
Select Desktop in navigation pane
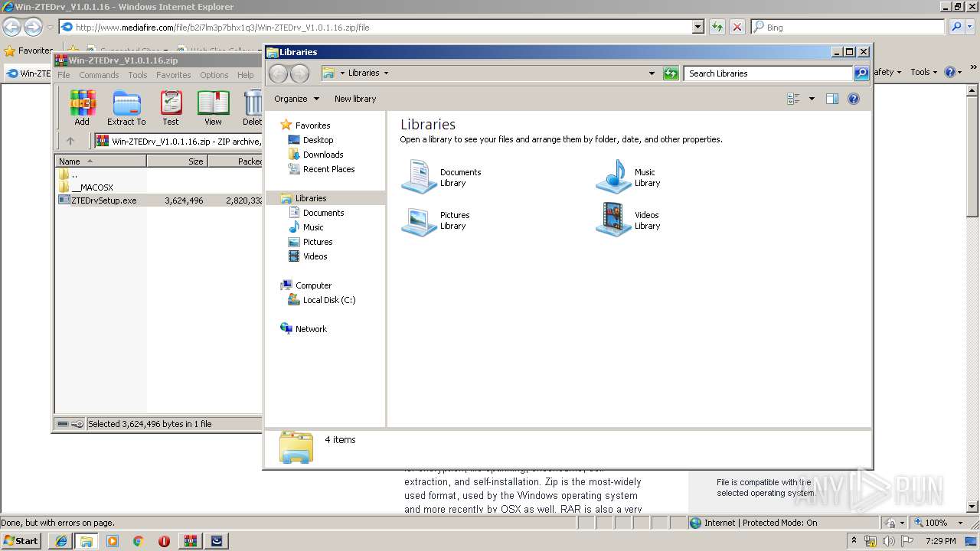tap(318, 140)
